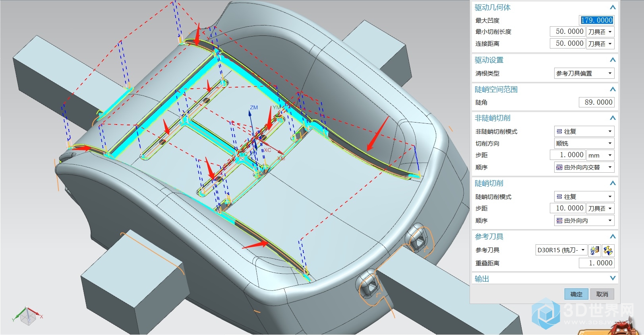Click the view orientation triad icon

pos(27,316)
